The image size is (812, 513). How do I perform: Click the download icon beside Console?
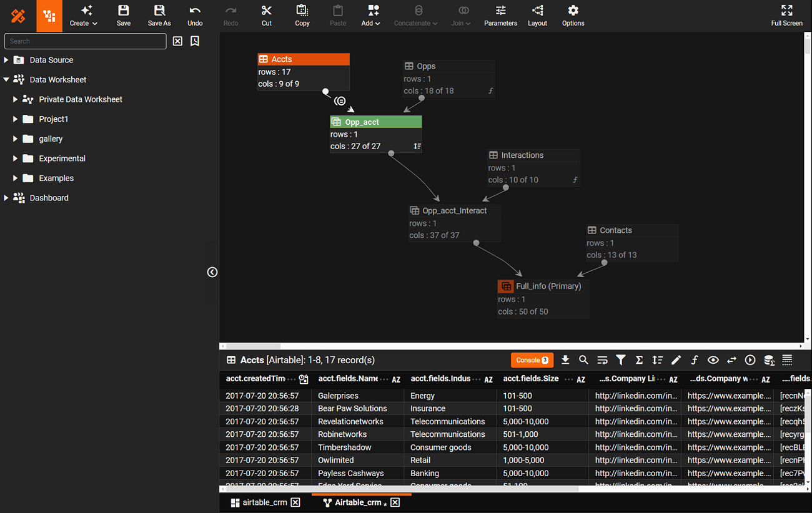click(565, 360)
